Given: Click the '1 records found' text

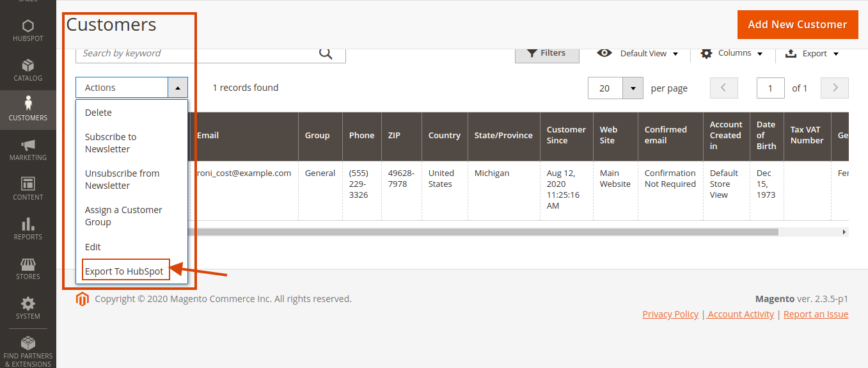Looking at the screenshot, I should tap(246, 88).
